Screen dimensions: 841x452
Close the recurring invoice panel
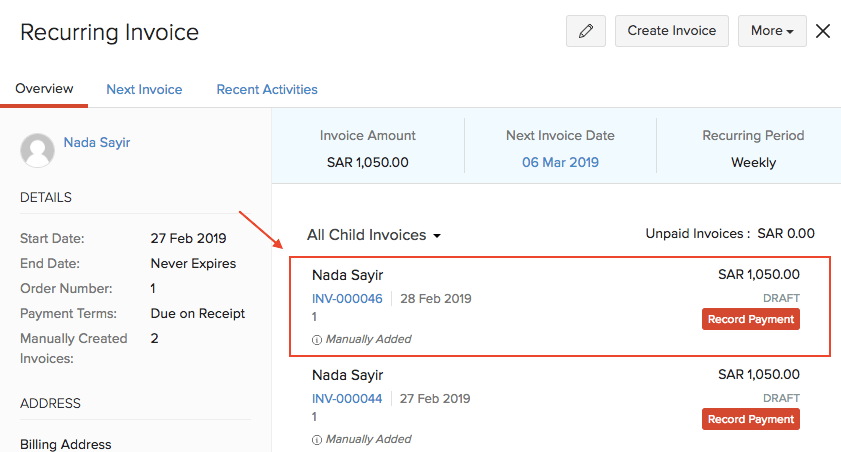[x=823, y=31]
